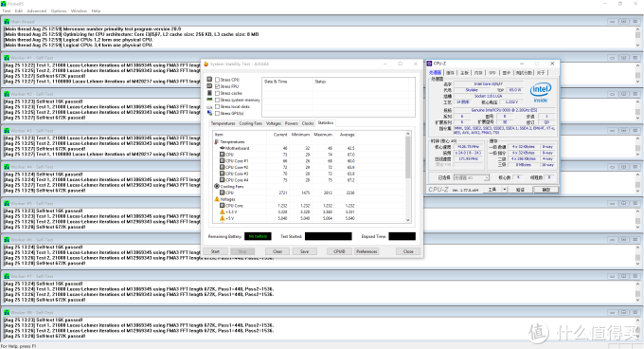644x349 pixels.
Task: Click the Worker #6 window icon in Prime95
Action: click(x=7, y=240)
